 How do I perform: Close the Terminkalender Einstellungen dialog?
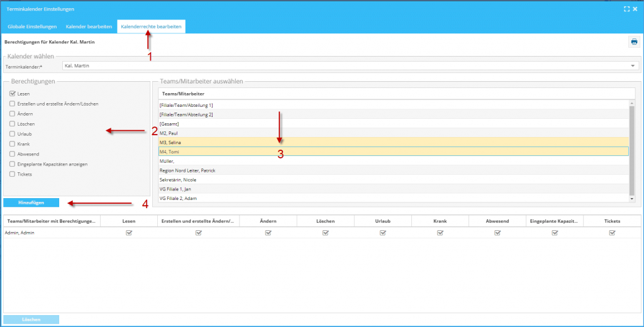coord(635,9)
